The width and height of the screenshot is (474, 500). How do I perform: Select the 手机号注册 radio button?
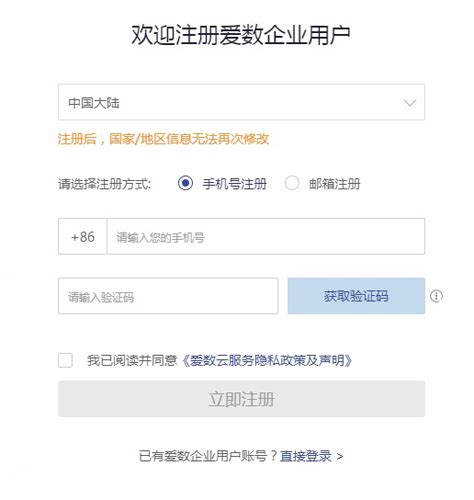185,183
